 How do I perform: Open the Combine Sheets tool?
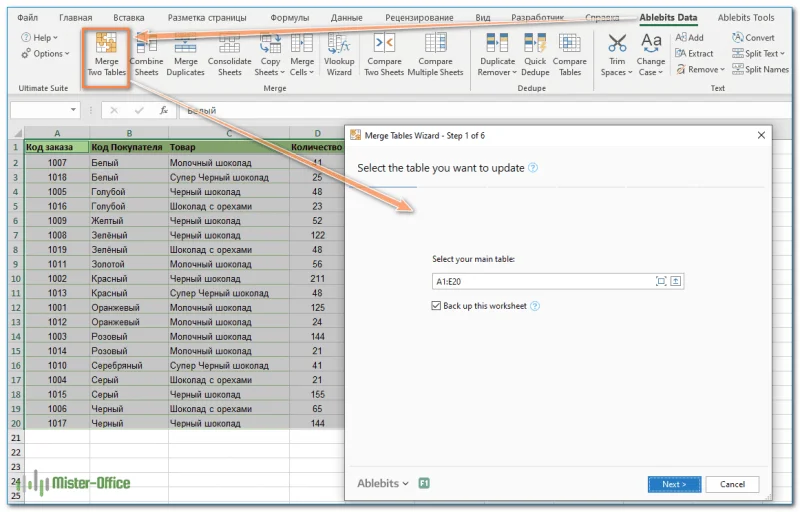pos(146,44)
